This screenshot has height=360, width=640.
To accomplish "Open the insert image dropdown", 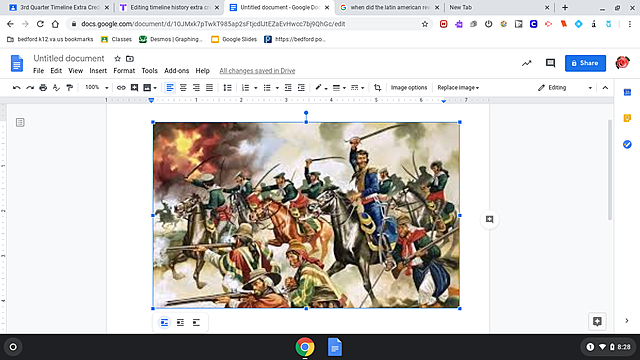I will coord(150,87).
